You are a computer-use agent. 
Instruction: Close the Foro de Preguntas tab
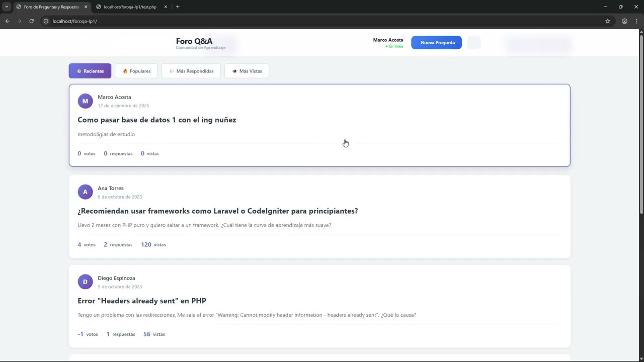(86, 7)
